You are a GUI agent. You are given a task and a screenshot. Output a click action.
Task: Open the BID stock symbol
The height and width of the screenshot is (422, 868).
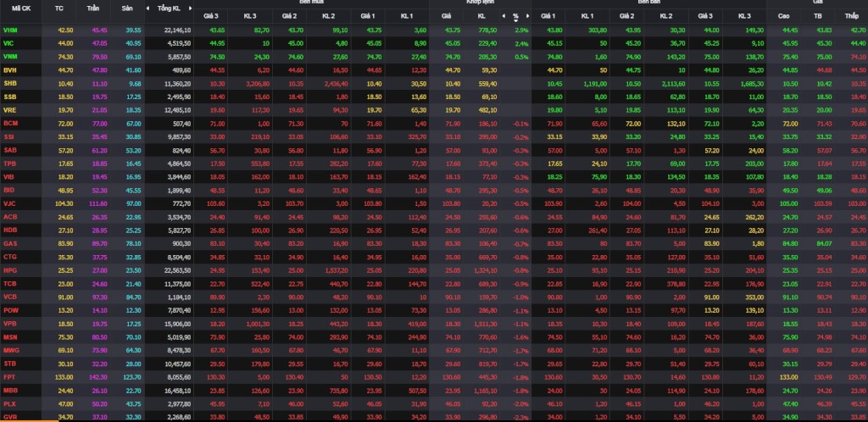click(8, 191)
